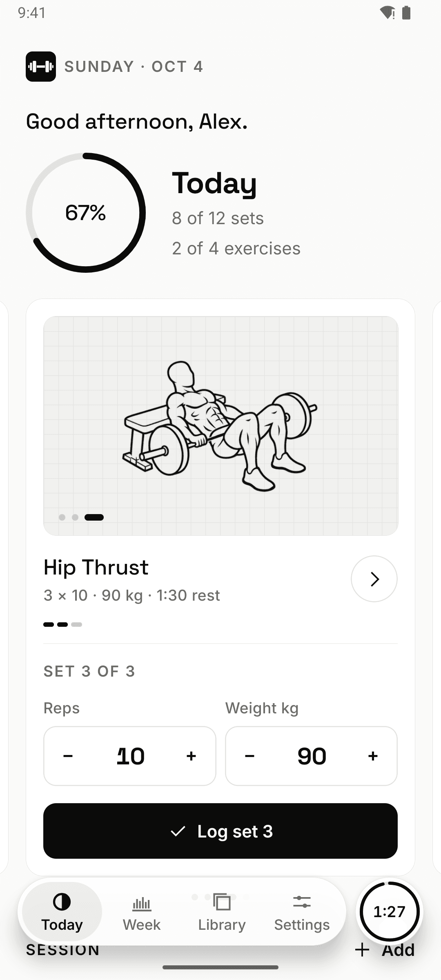Image resolution: width=441 pixels, height=980 pixels.
Task: Tap the dumbbell app logo icon
Action: (x=41, y=67)
